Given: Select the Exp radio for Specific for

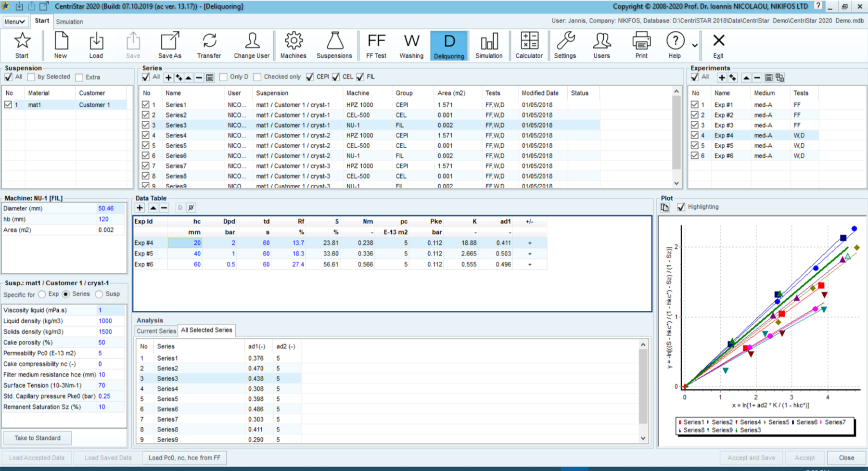Looking at the screenshot, I should [x=42, y=294].
